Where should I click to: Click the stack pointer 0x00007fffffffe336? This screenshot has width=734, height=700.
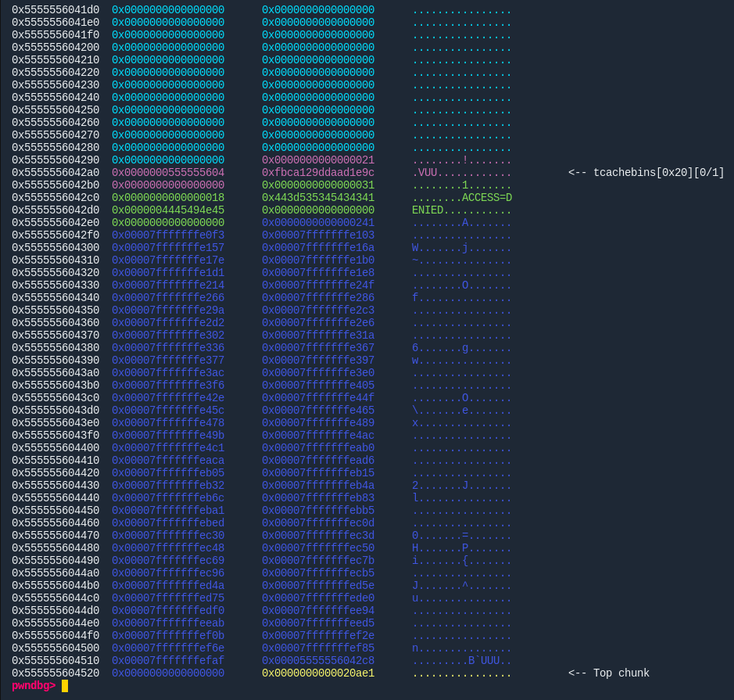pos(168,347)
